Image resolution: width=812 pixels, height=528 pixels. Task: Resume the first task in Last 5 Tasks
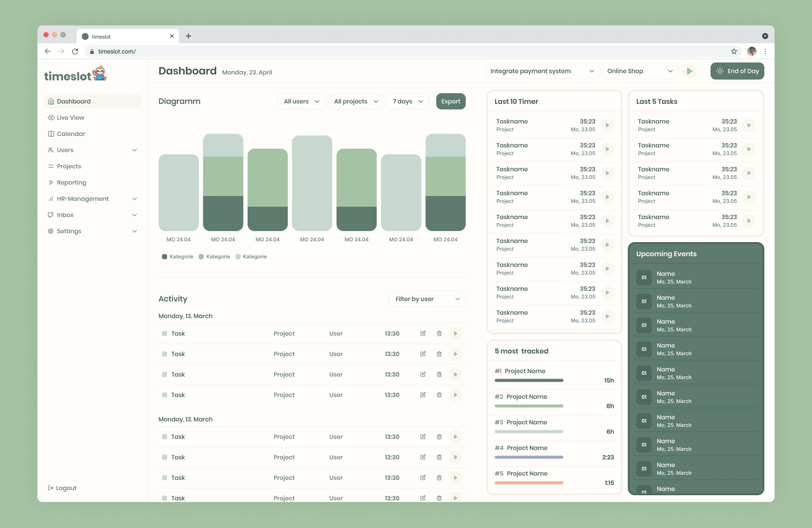coord(749,125)
